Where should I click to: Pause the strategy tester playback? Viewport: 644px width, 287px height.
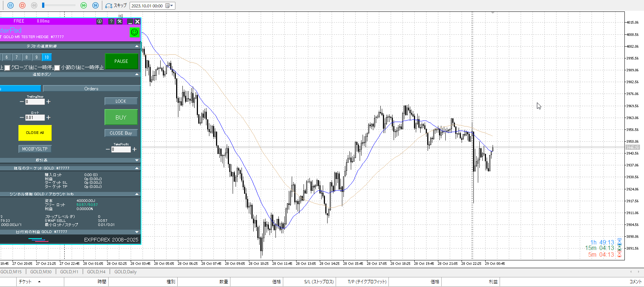click(x=10, y=6)
